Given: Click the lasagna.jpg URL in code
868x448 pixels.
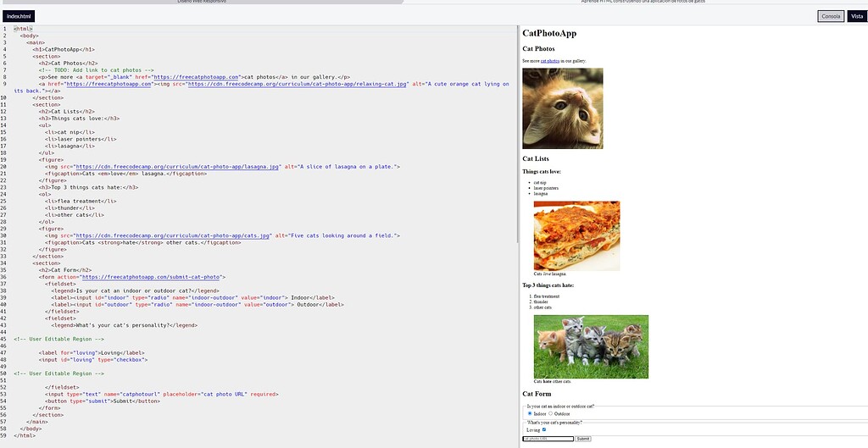Looking at the screenshot, I should 177,167.
